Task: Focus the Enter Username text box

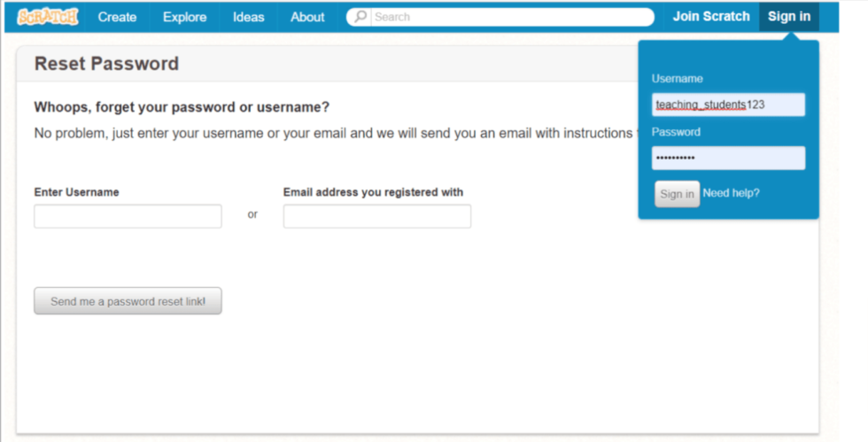Action: coord(128,216)
